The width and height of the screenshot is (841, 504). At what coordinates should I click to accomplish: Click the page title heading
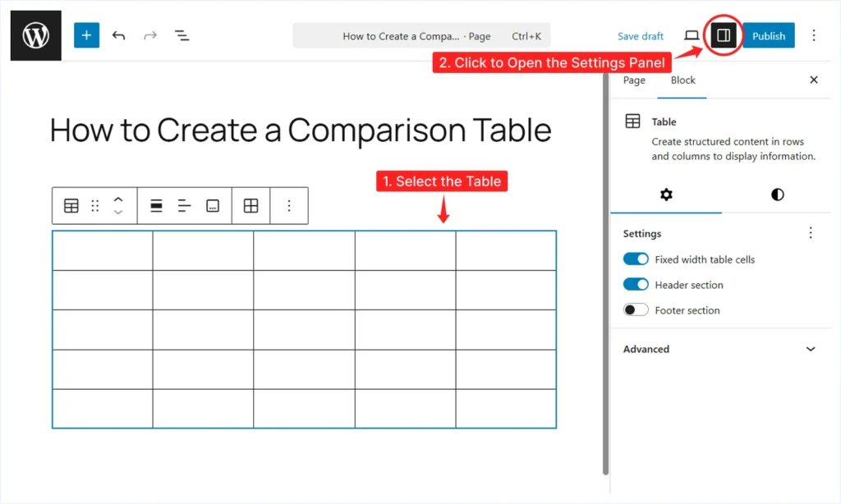(x=301, y=131)
